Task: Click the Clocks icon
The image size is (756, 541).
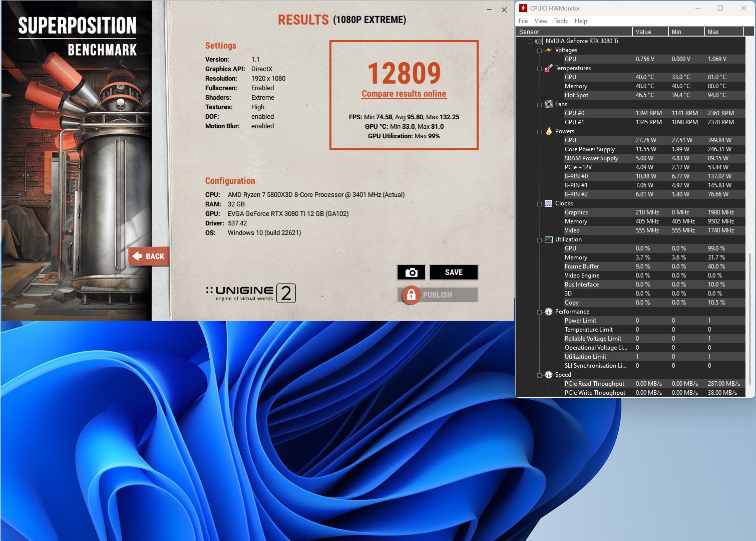Action: [549, 203]
